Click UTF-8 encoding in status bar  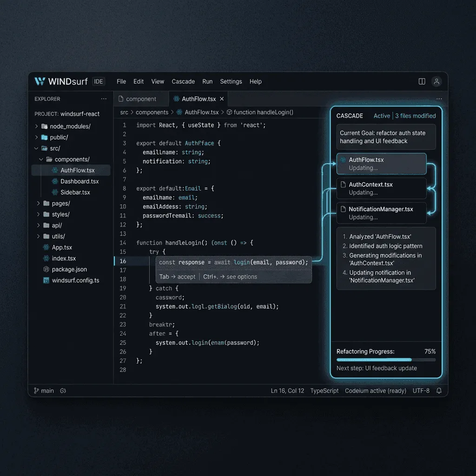(421, 390)
